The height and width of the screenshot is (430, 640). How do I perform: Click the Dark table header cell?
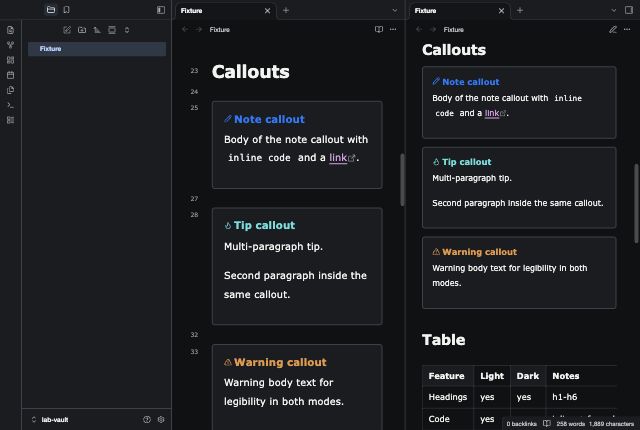click(528, 376)
